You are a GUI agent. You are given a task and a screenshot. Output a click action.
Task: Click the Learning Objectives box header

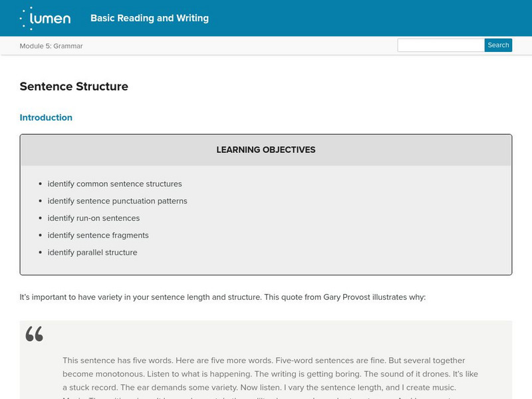tap(266, 150)
